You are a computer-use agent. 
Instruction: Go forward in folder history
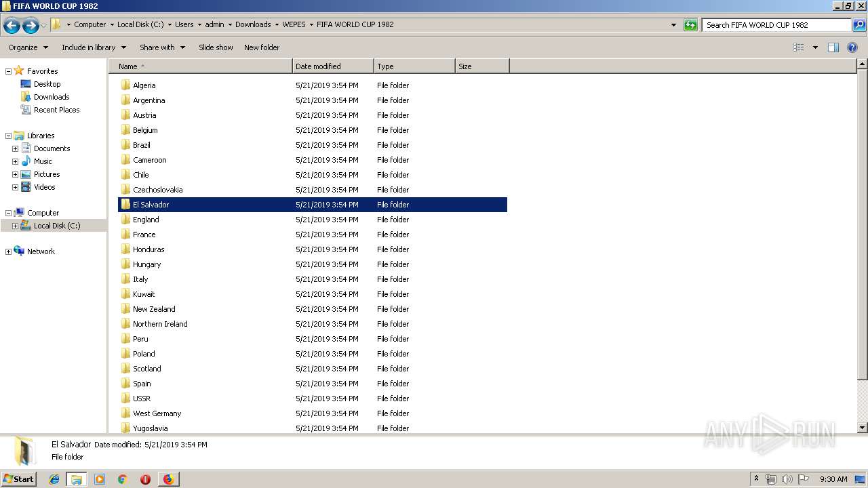pyautogui.click(x=31, y=26)
